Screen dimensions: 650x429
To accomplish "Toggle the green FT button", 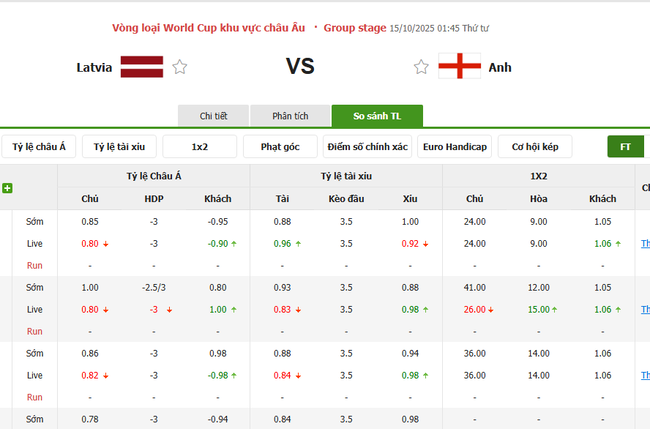I will point(625,147).
